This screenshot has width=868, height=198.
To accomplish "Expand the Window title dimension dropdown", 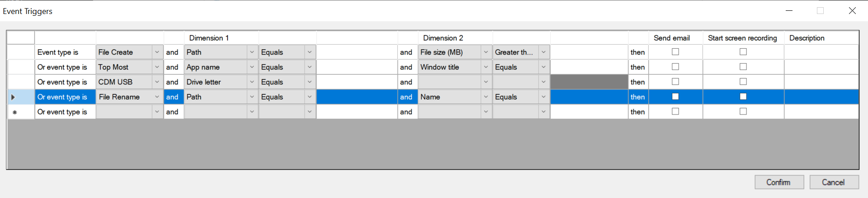I will [486, 67].
